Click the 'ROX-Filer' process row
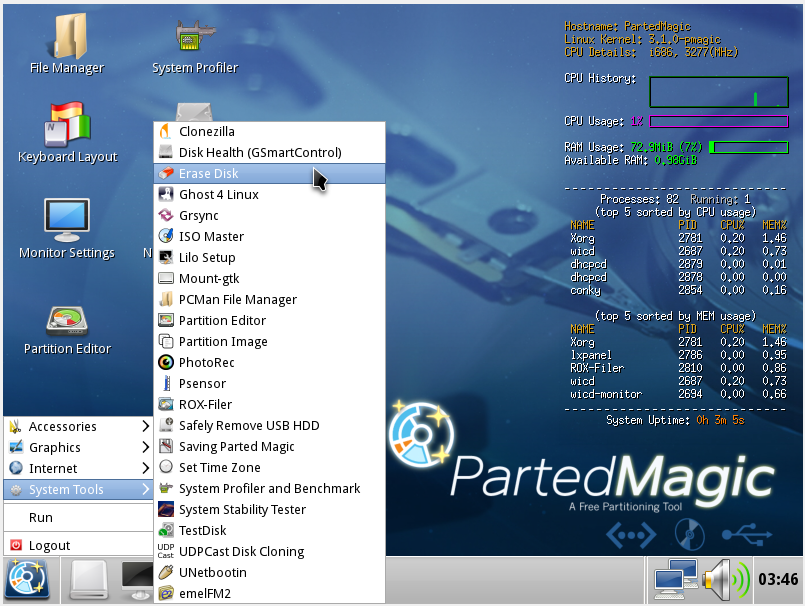Screen dimensions: 805x606 click(678, 368)
